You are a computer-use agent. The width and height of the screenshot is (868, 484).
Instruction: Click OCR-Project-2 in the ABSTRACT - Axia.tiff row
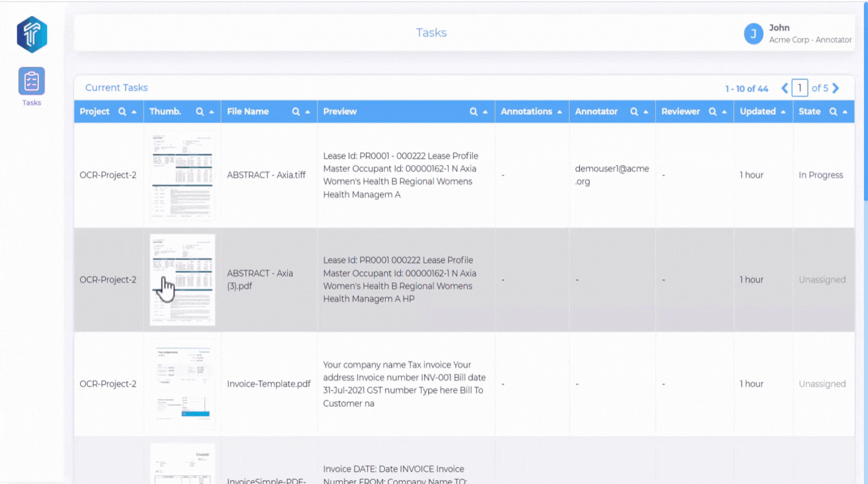click(x=108, y=175)
